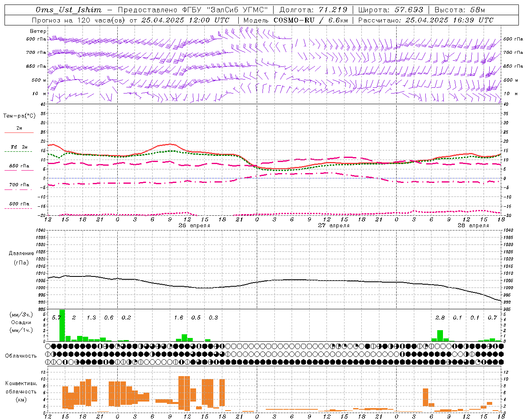This screenshot has height=420, width=525.
Task: Click the '700 гПа' legend entry in temperature panel
Action: [x=19, y=185]
